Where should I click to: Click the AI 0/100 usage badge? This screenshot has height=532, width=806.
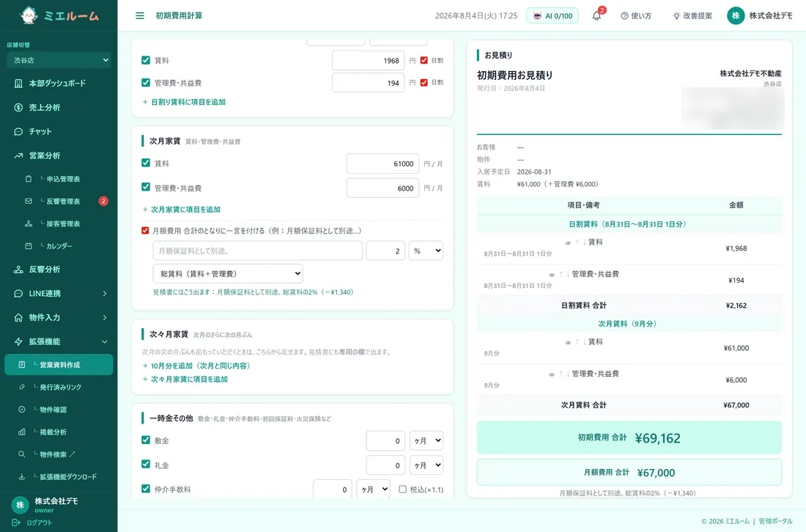point(552,16)
